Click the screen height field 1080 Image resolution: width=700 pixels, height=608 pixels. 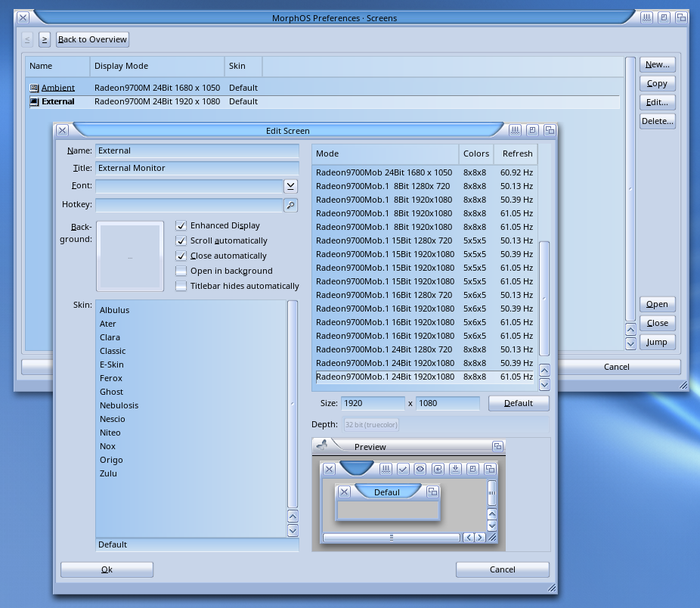[448, 403]
